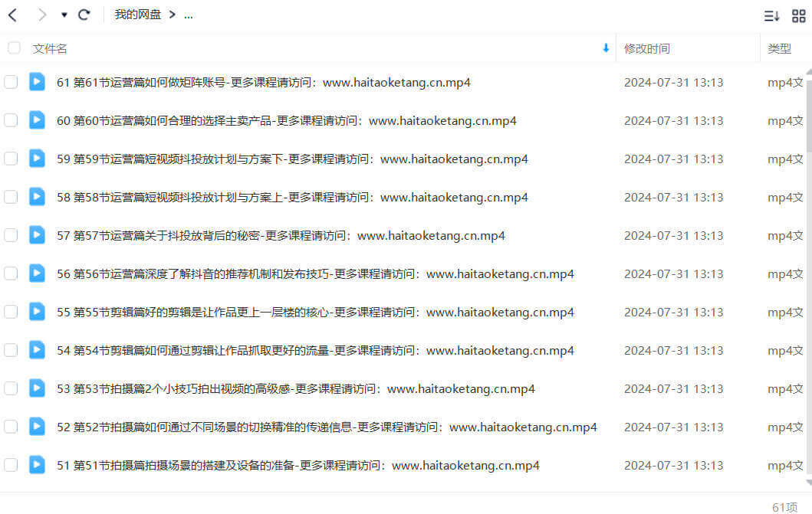Switch to grid view icon
Image resolution: width=812 pixels, height=514 pixels.
pyautogui.click(x=798, y=16)
